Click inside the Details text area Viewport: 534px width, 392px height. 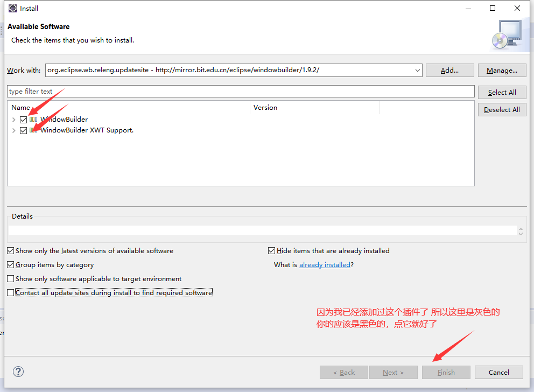point(262,230)
